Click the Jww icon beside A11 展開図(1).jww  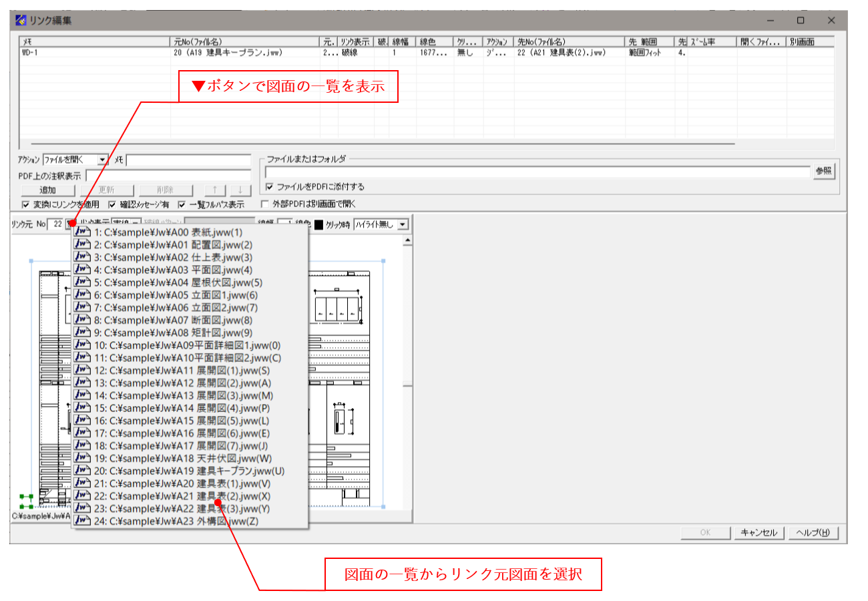[x=81, y=370]
